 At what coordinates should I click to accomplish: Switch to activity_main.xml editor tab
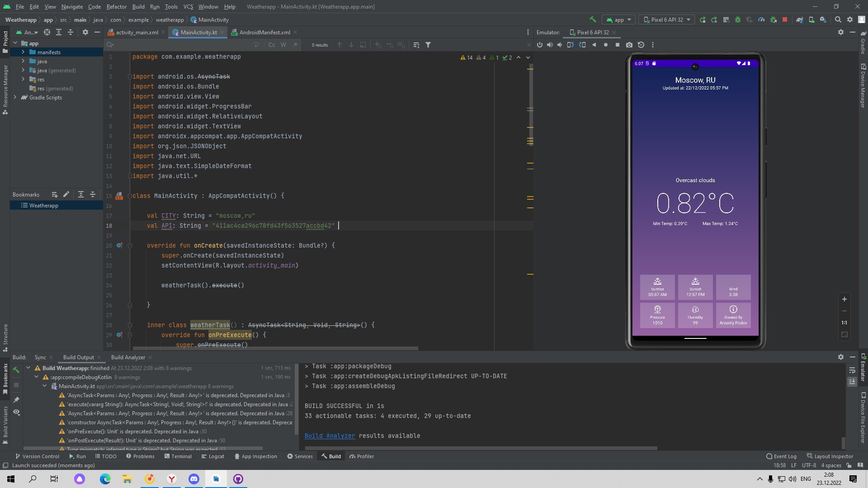(137, 33)
